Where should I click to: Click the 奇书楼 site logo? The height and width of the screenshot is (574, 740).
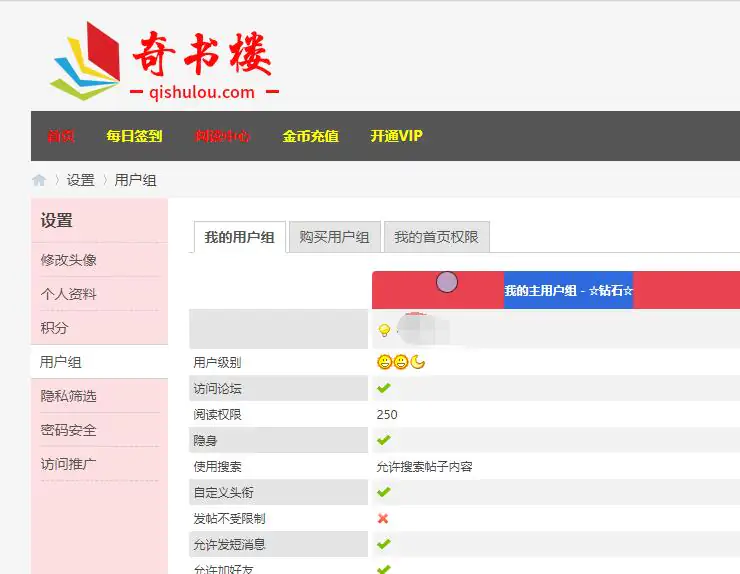164,61
